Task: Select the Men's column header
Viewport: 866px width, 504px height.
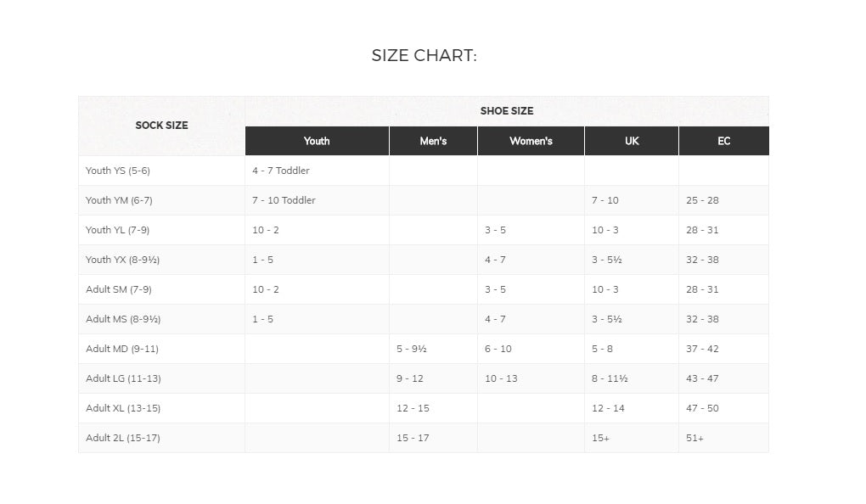Action: (433, 141)
